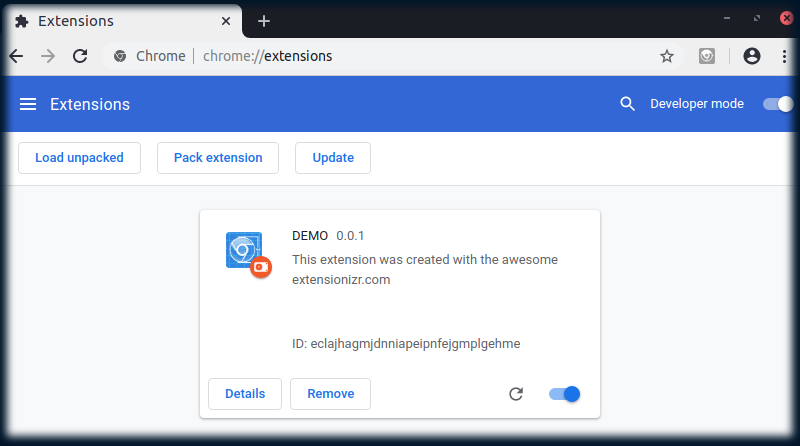Open the extension icon in the browser toolbar
The image size is (800, 446).
tap(707, 56)
